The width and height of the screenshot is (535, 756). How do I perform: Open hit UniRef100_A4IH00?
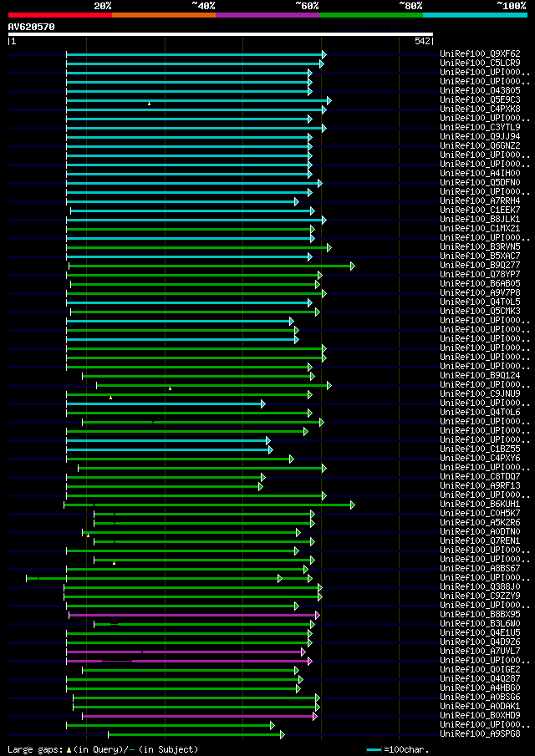[x=480, y=173]
